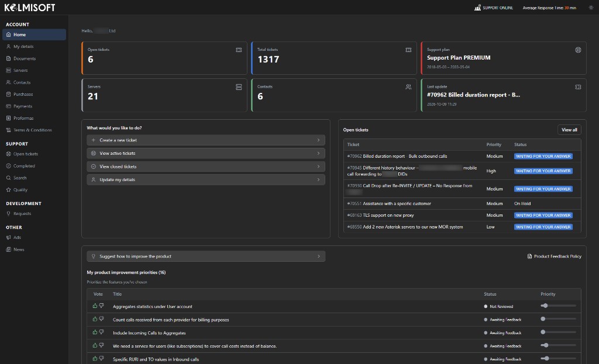
Task: Open the Support Open tickets sidebar item
Action: 34,154
